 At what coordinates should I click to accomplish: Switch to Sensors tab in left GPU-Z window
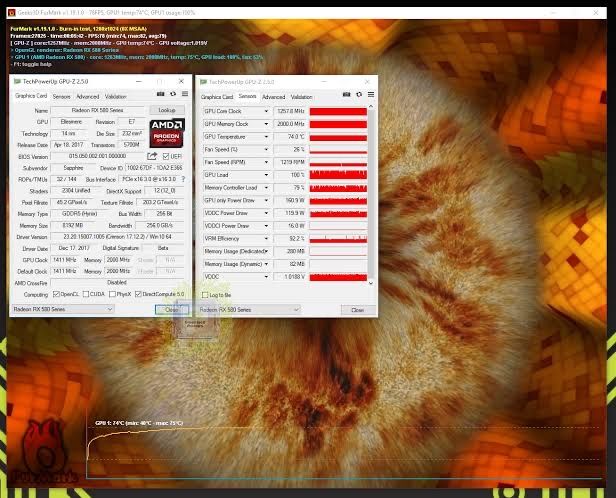(61, 96)
